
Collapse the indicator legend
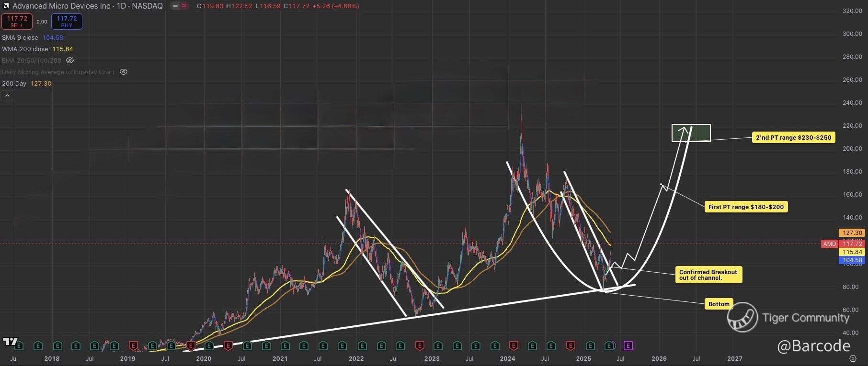tap(7, 96)
